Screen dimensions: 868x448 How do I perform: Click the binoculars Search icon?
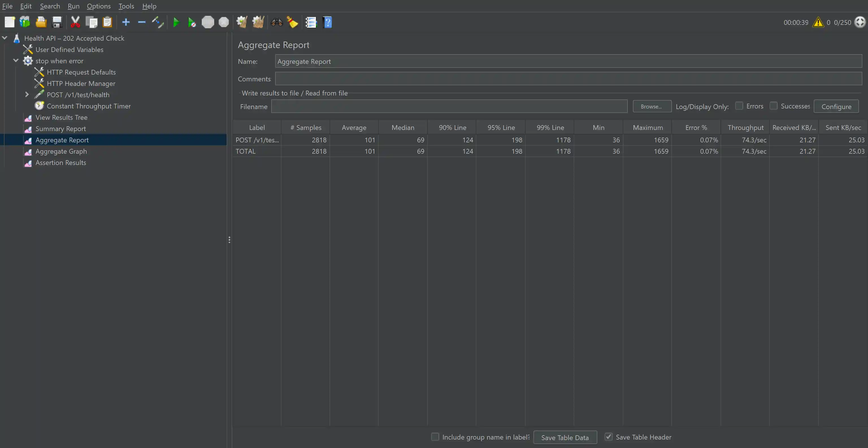tap(277, 23)
